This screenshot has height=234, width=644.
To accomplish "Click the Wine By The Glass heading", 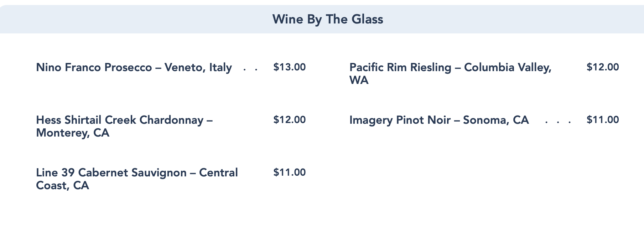I will coord(328,19).
